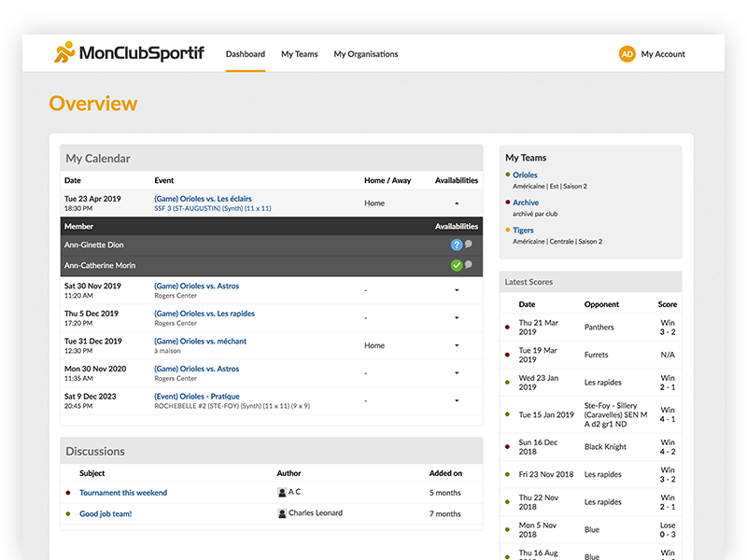
Task: Click the 5 months added-on value
Action: click(x=445, y=493)
